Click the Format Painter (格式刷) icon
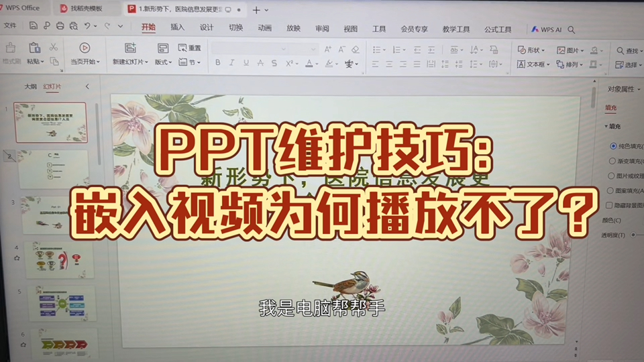 click(11, 48)
